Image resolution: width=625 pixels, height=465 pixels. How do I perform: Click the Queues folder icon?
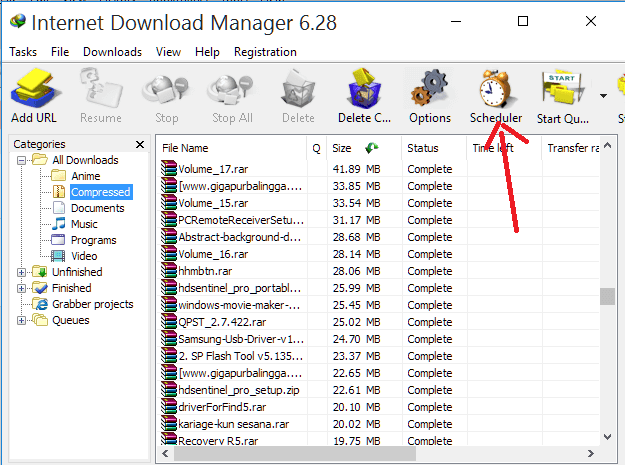coord(39,320)
